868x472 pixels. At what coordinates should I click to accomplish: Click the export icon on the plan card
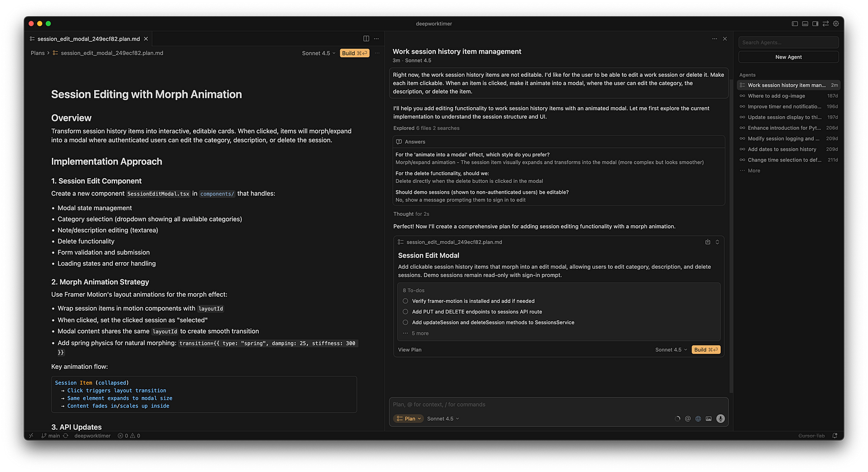click(708, 242)
